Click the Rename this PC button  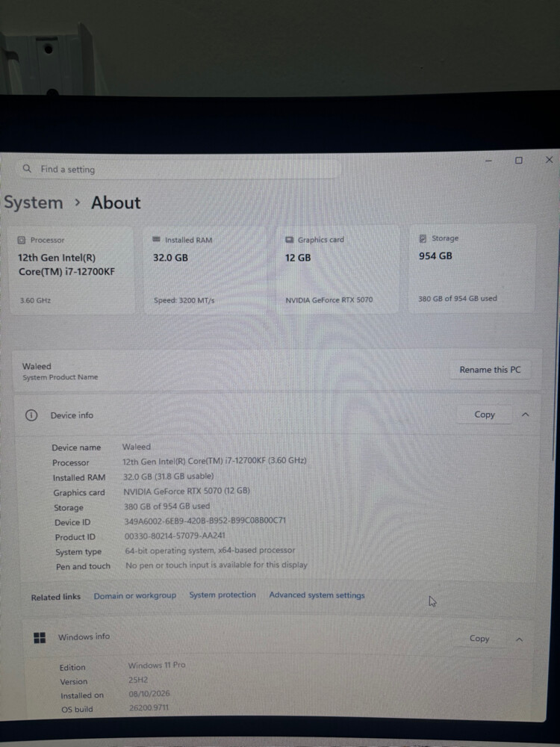(x=490, y=370)
